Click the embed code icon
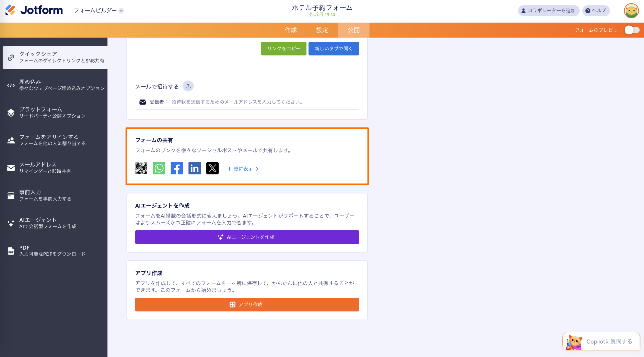This screenshot has width=644, height=357. click(11, 85)
